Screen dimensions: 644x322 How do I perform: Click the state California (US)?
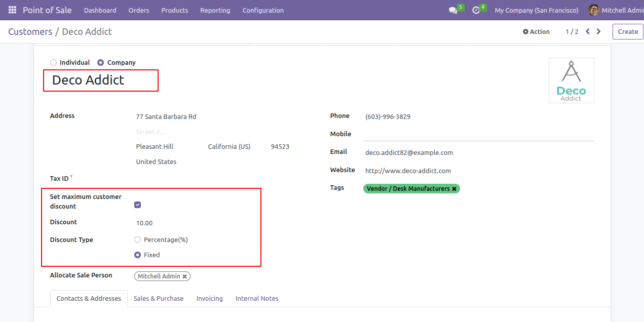pyautogui.click(x=229, y=147)
